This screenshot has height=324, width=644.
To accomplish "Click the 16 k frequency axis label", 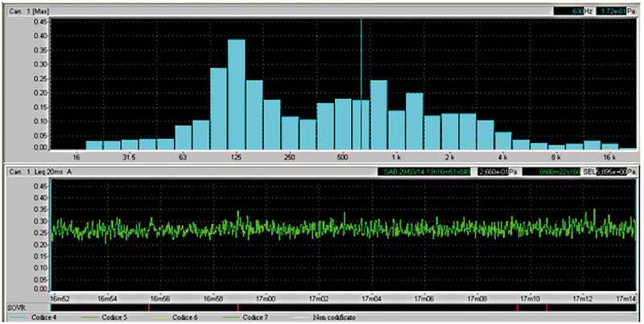I will [x=609, y=158].
